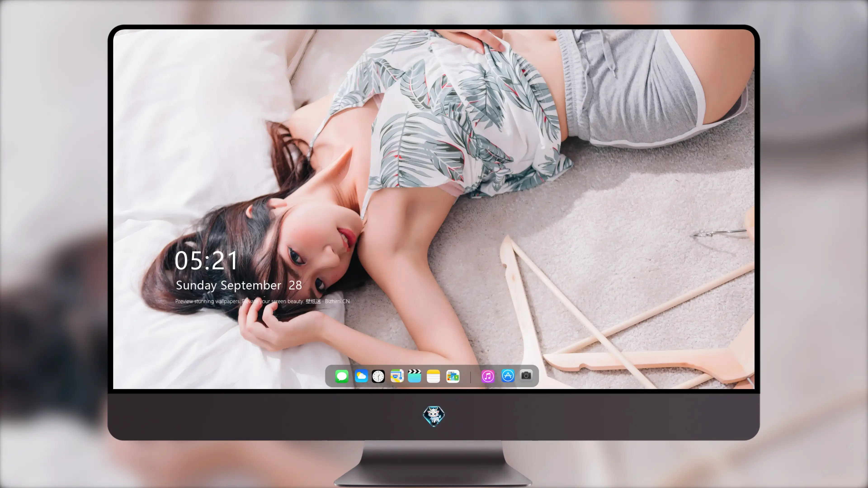The height and width of the screenshot is (488, 868).
Task: Open the green Messages app in the dock
Action: coord(342,376)
